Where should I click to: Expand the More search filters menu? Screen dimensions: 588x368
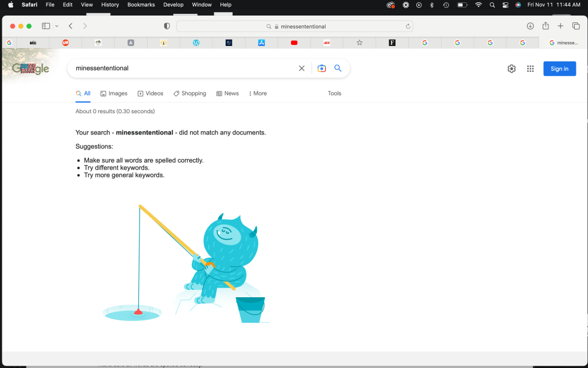(258, 93)
